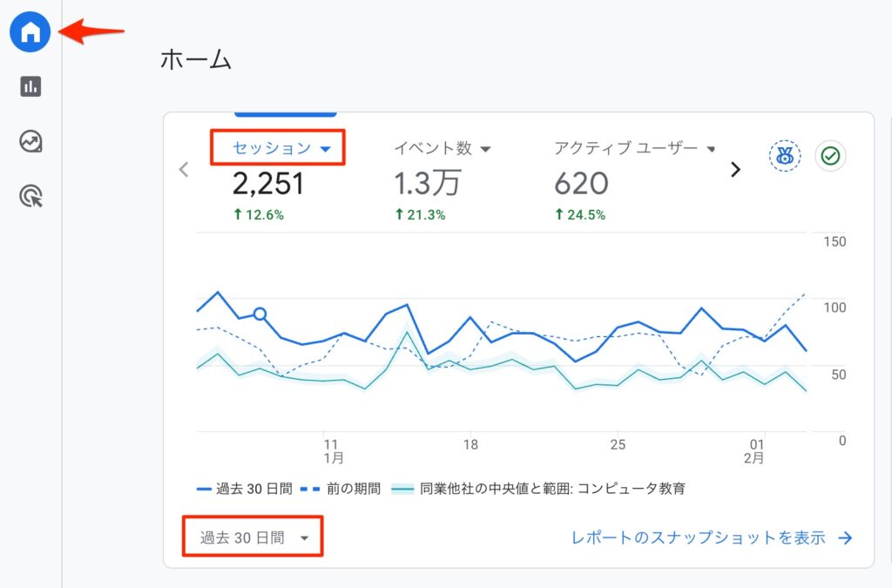Go to the Home page icon
This screenshot has height=588, width=892.
pyautogui.click(x=30, y=32)
